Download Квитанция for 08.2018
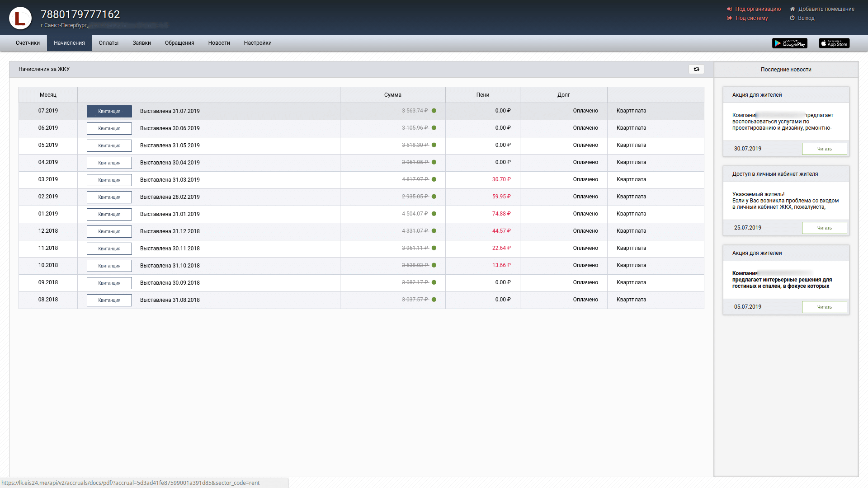Screen dimensions: 868x488 click(109, 300)
